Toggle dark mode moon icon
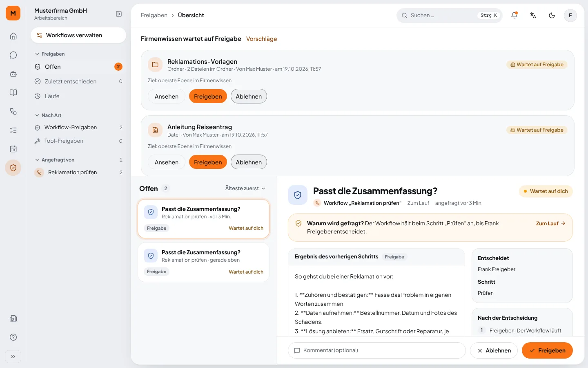The width and height of the screenshot is (588, 368). (x=552, y=15)
